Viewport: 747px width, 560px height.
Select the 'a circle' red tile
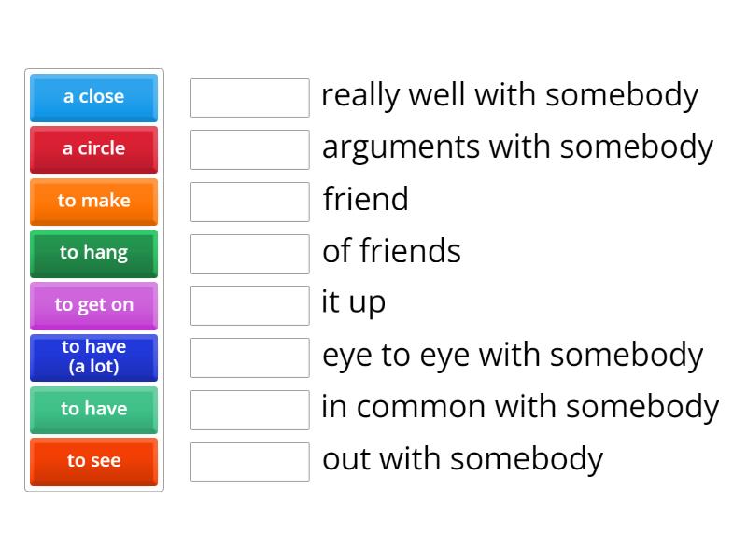(x=93, y=149)
